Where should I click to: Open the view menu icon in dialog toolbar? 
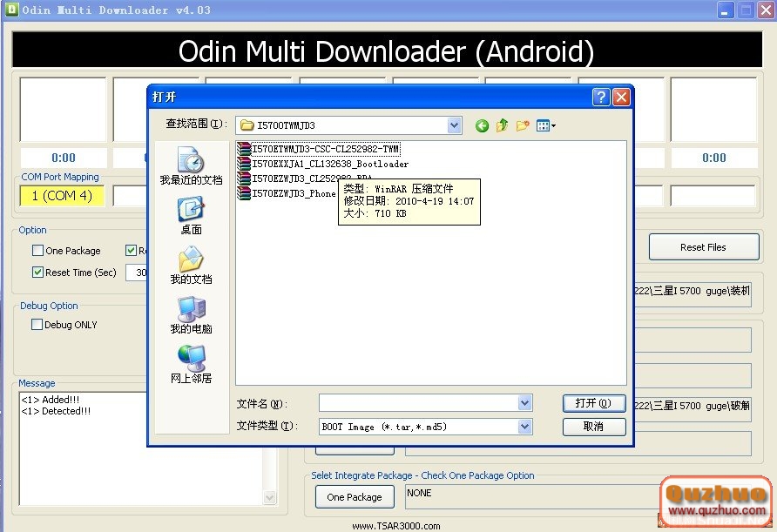pyautogui.click(x=545, y=126)
